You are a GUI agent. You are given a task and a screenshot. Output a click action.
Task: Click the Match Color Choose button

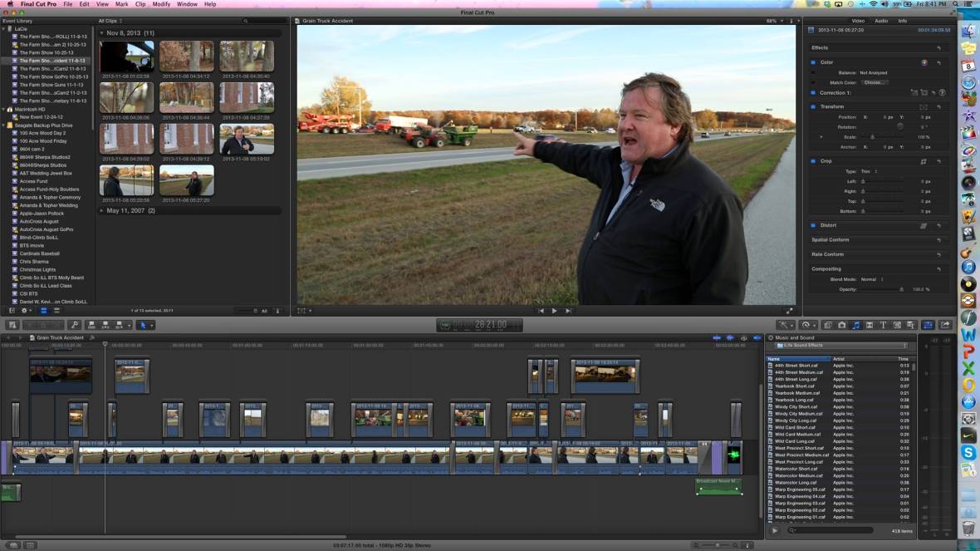click(x=874, y=82)
